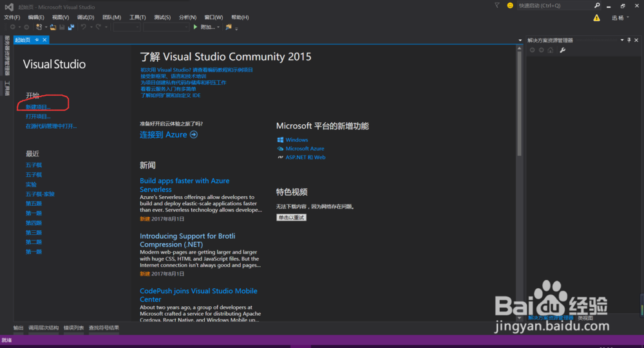Viewport: 644px width, 348px height.
Task: Click the Undo toolbar icon
Action: [83, 27]
